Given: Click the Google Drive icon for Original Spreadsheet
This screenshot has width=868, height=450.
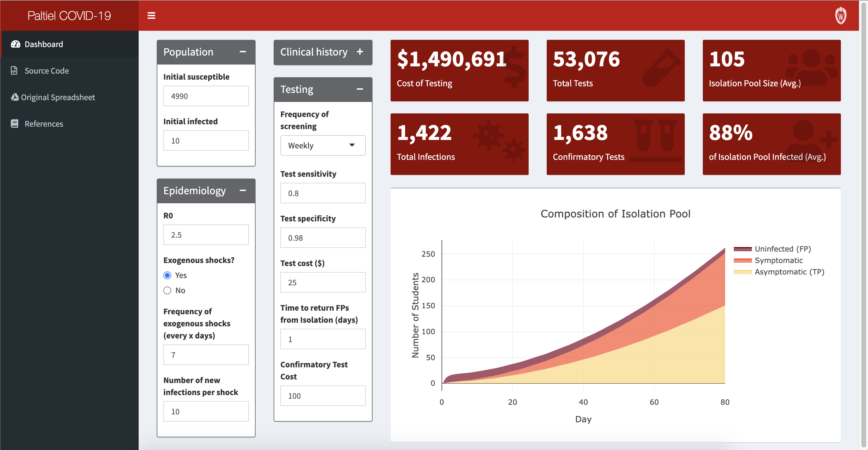Looking at the screenshot, I should [15, 97].
